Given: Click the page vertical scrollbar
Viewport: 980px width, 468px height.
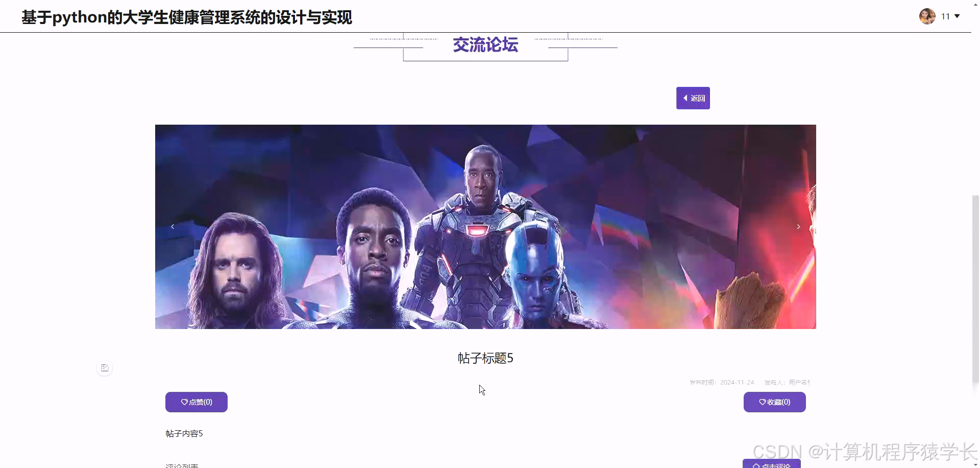Looking at the screenshot, I should 975,289.
